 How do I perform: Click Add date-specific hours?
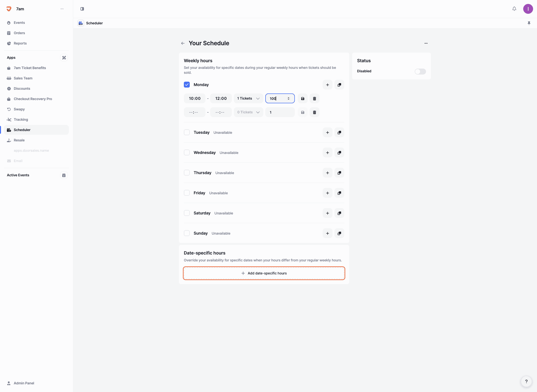tap(264, 273)
